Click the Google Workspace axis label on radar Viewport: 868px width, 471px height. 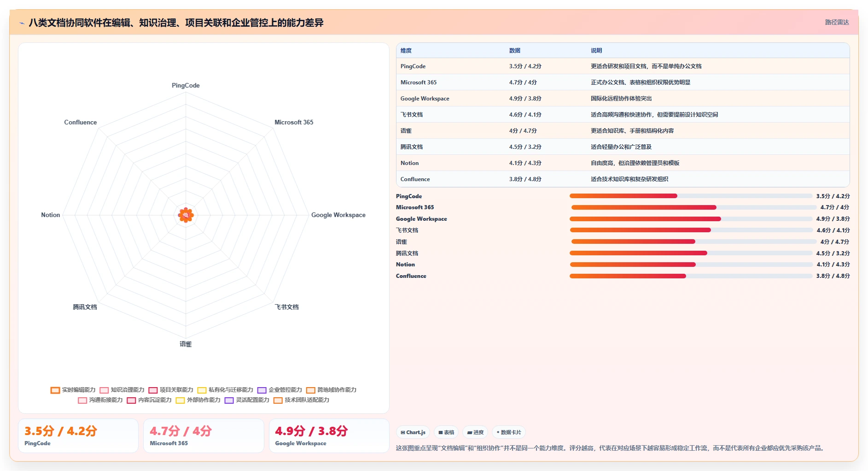coord(338,215)
